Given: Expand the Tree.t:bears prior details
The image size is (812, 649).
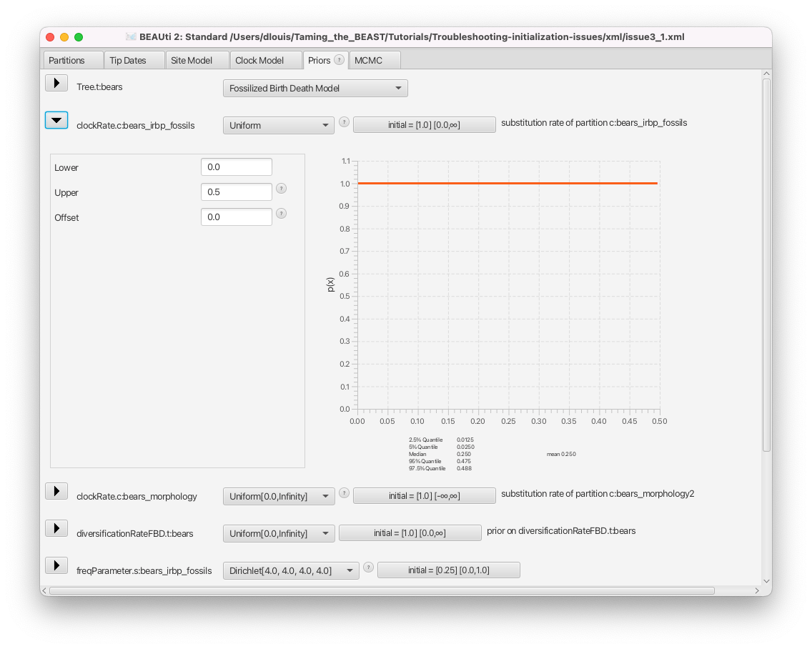Looking at the screenshot, I should (x=56, y=83).
